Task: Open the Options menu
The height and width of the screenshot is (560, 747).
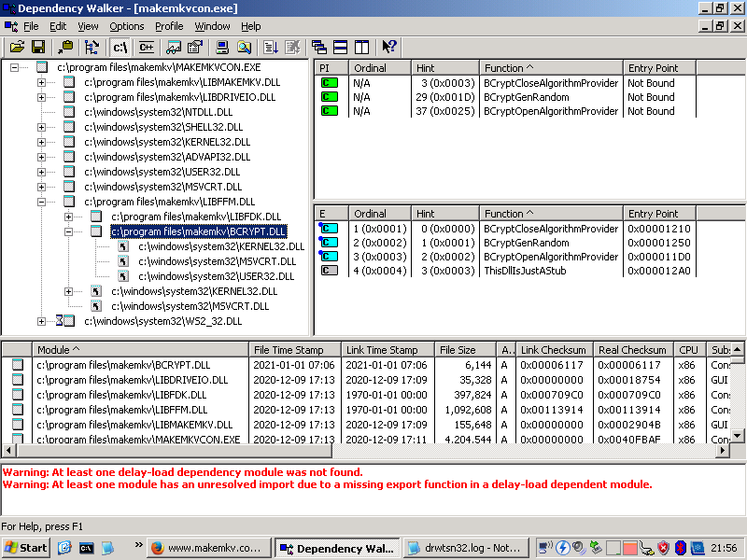Action: 127,26
